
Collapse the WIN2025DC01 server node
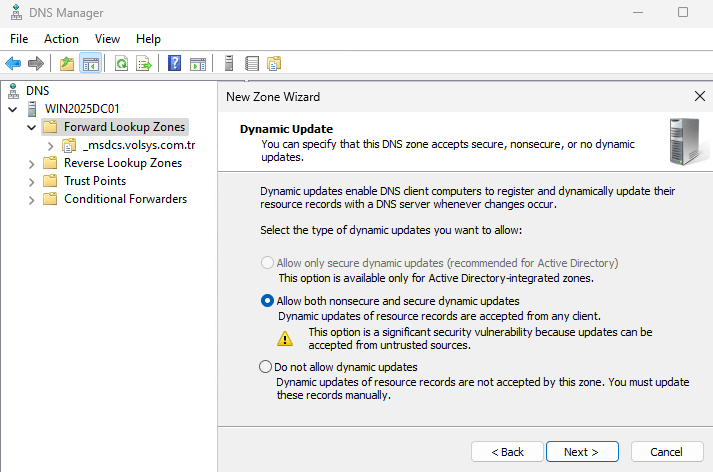coord(12,109)
